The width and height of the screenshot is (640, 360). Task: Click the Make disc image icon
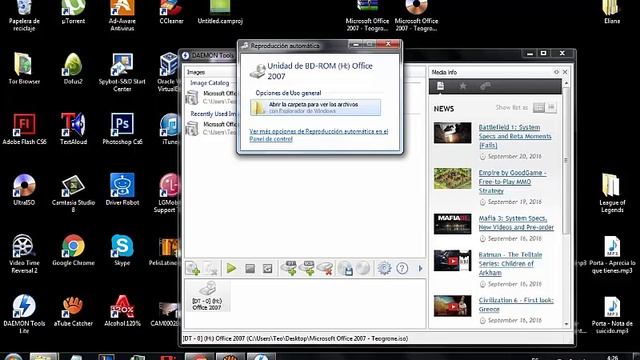click(x=345, y=268)
